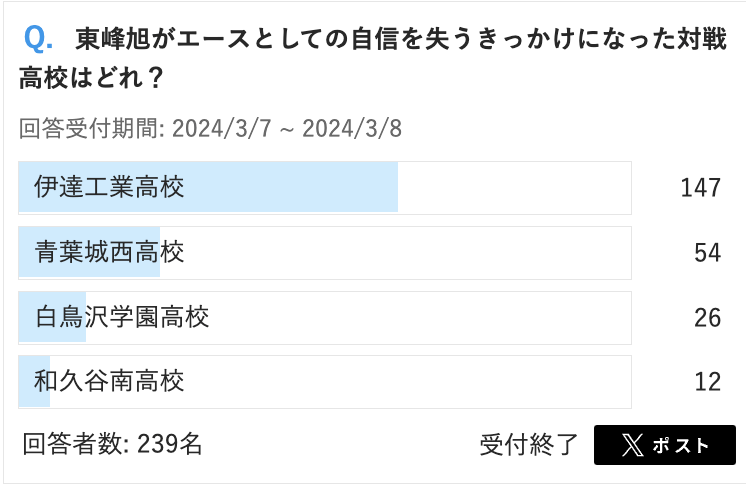Click unfilled portion of 伊達工業高校 bar
746x484 pixels.
click(514, 188)
